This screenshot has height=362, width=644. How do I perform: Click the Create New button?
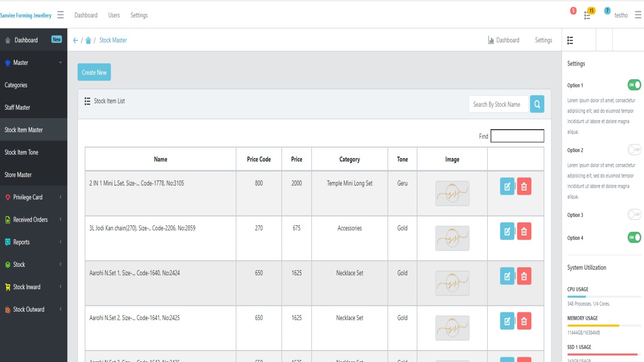coord(94,72)
